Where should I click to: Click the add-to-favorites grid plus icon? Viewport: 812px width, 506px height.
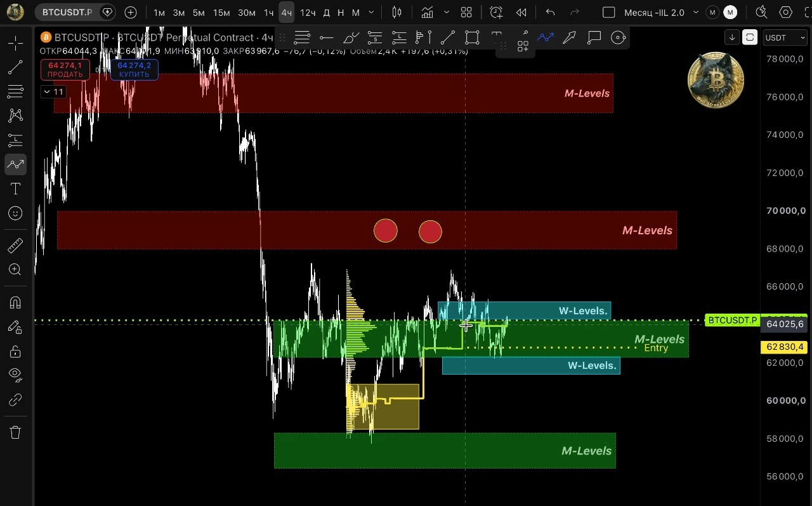(523, 46)
